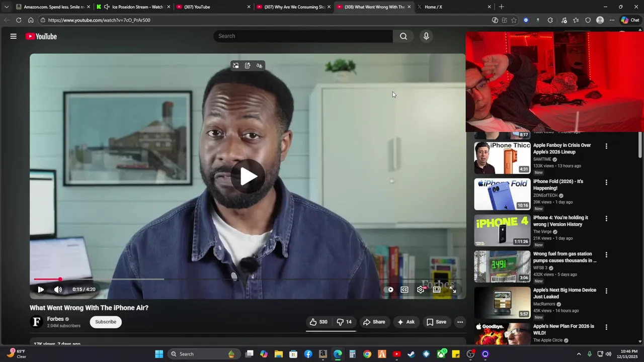Play the video using center play button
Image resolution: width=644 pixels, height=362 pixels.
[x=248, y=176]
